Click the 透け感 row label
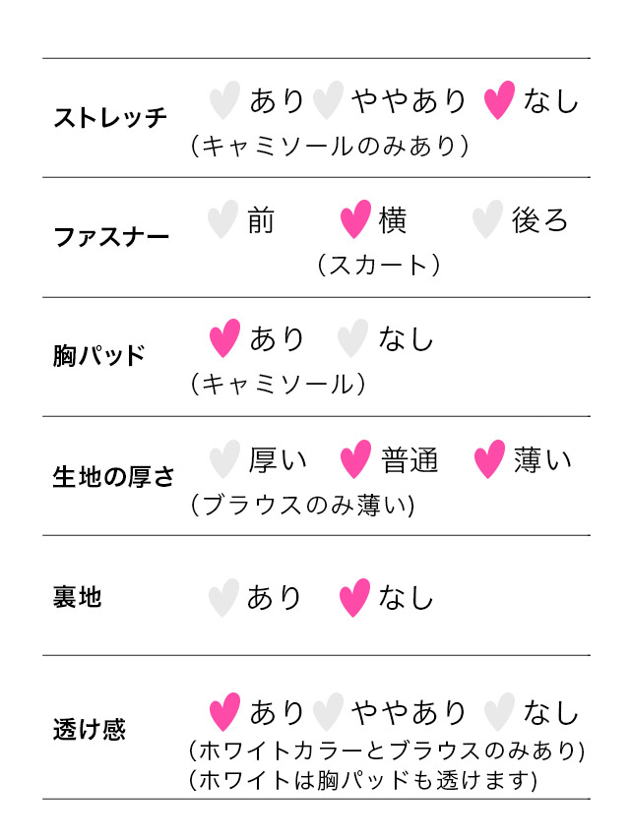The image size is (630, 840). (89, 730)
